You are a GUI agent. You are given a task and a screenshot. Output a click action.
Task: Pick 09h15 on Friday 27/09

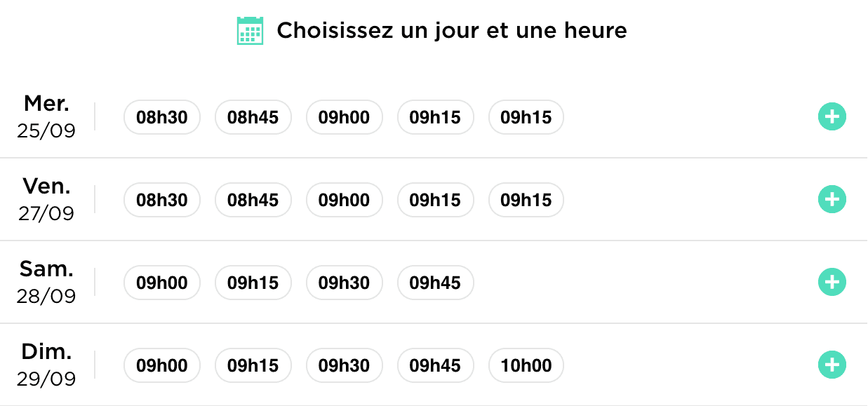[436, 200]
